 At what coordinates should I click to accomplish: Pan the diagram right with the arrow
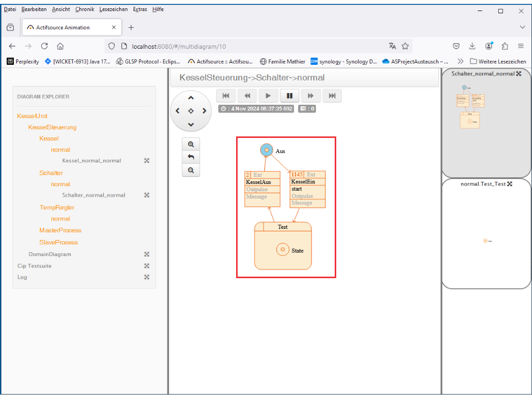pos(204,111)
